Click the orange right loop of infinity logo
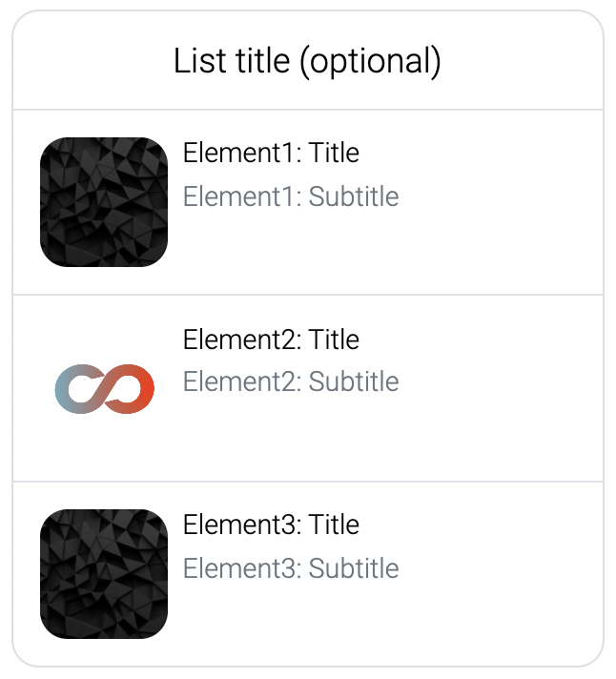 click(x=130, y=389)
